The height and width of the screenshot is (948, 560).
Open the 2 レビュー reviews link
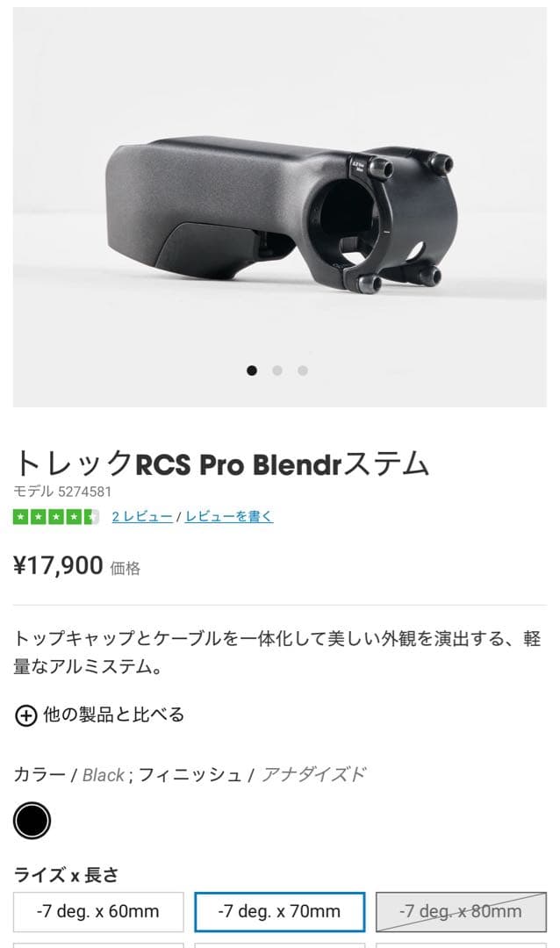[142, 517]
